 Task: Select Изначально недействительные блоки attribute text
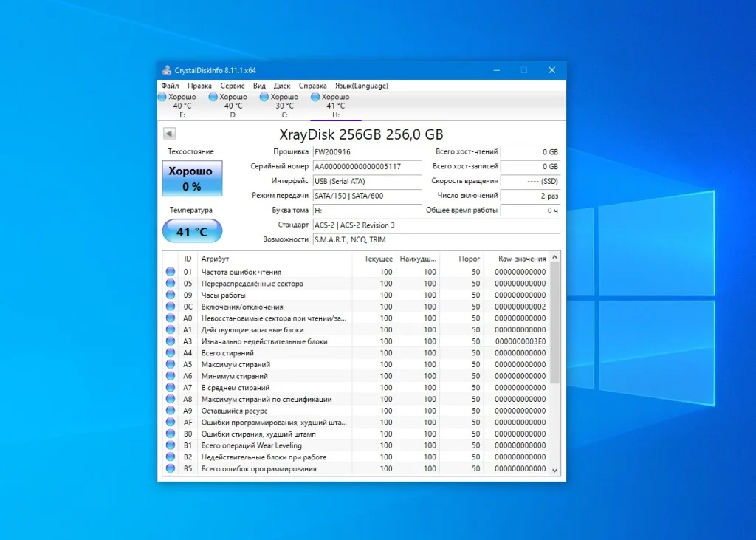264,342
